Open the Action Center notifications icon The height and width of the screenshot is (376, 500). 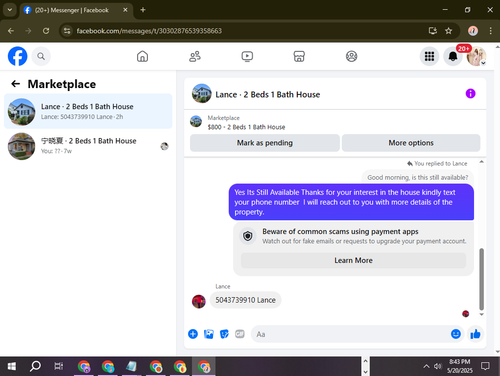485,367
